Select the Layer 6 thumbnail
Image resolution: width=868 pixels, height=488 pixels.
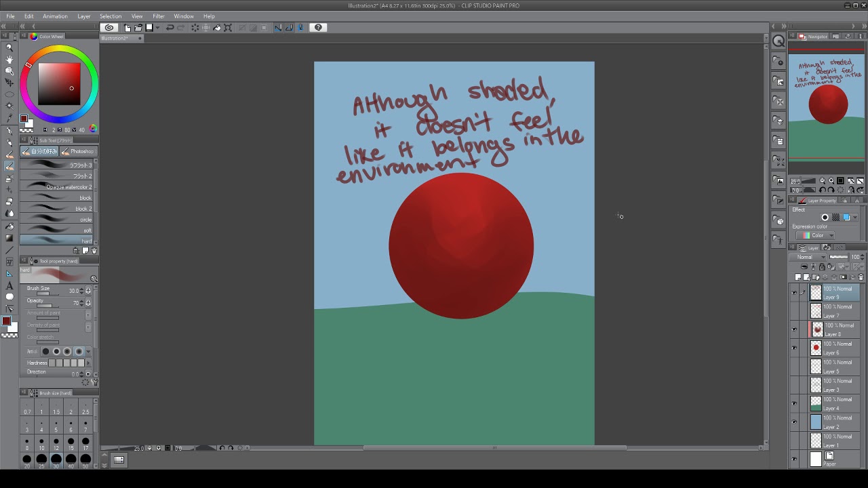[x=816, y=348]
